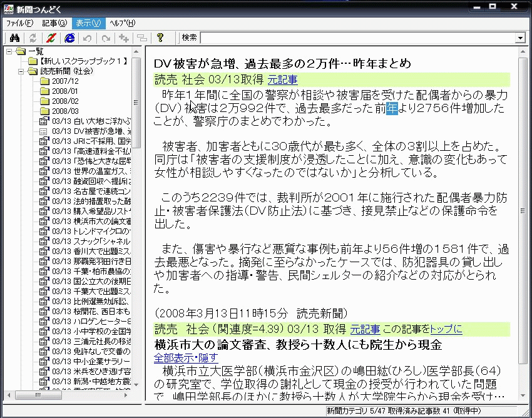This screenshot has width=532, height=418.
Task: Open the 表示(V) menu
Action: [x=88, y=23]
